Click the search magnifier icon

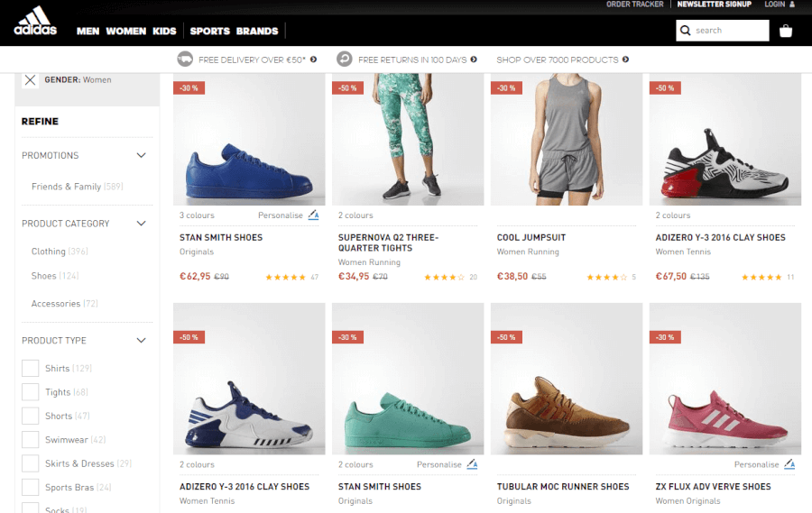(685, 31)
